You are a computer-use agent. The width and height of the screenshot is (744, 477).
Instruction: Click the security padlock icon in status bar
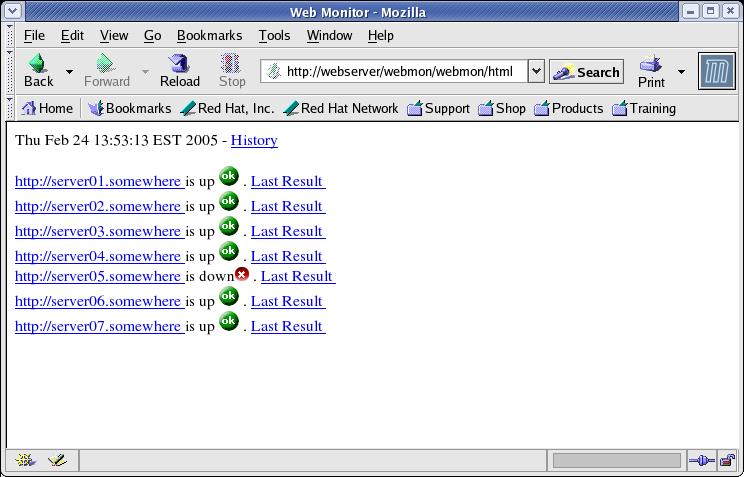click(x=728, y=461)
